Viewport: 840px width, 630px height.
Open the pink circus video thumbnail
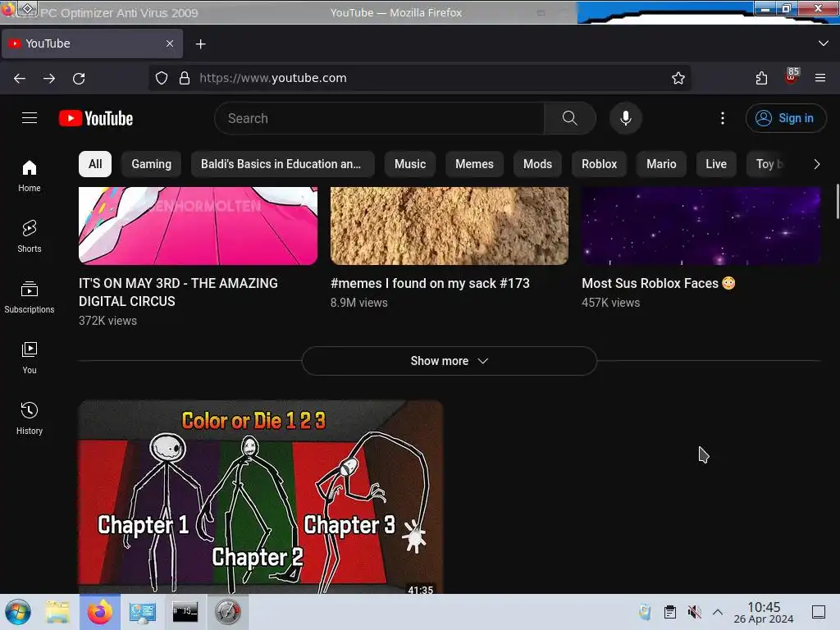[198, 226]
